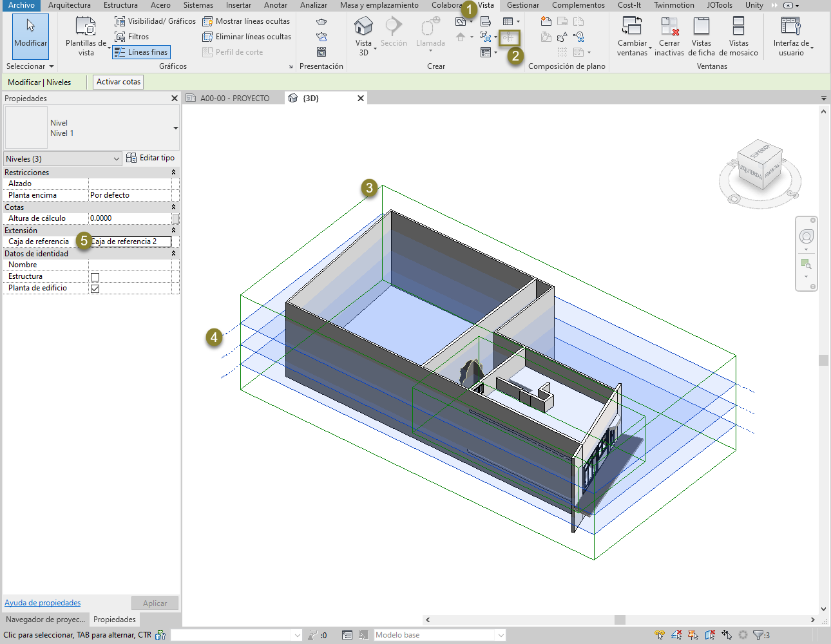The width and height of the screenshot is (831, 644).
Task: Click the Caja de referencia value field
Action: tap(131, 241)
